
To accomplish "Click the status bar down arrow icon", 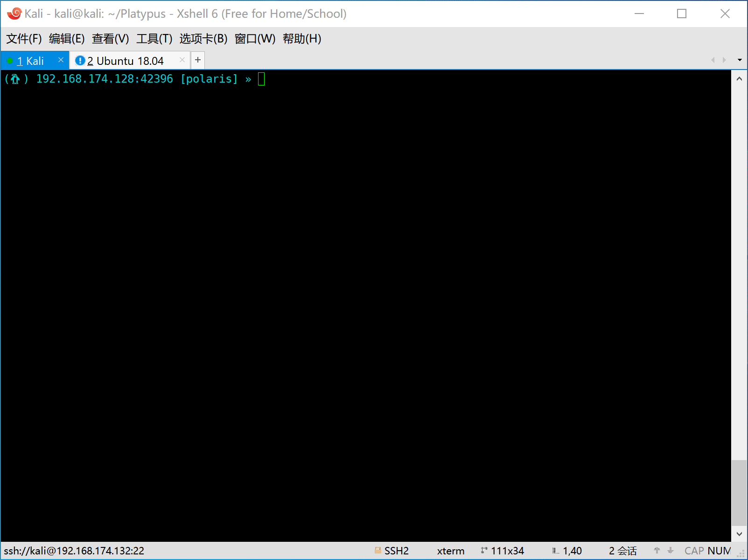I will pos(671,550).
